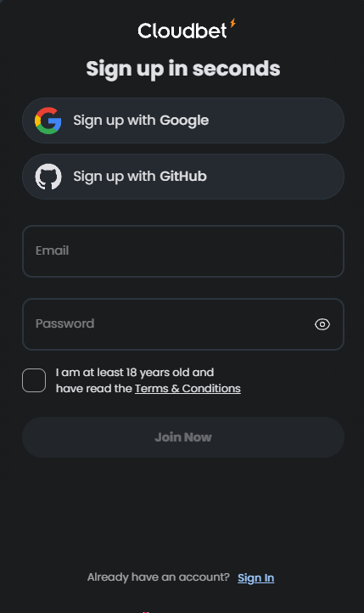Click the GitHub octocat icon

click(x=48, y=177)
